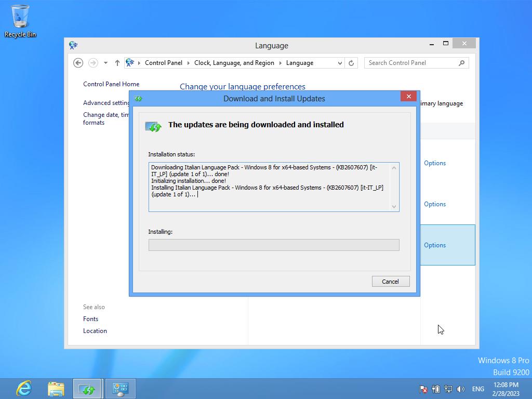Click the green arrows update icon beside the heading
The height and width of the screenshot is (399, 532).
[x=153, y=127]
